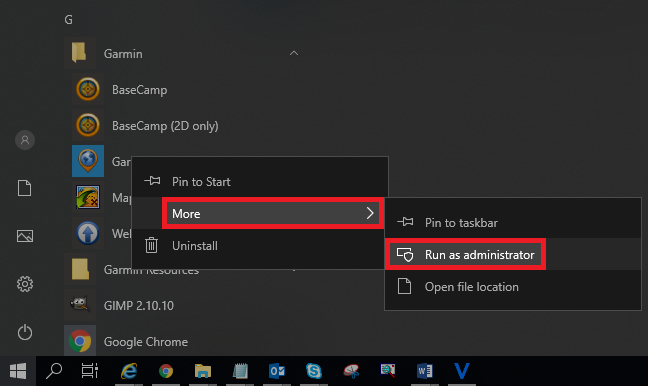The width and height of the screenshot is (648, 386).
Task: Open the Snipping Tool taskbar icon
Action: point(351,371)
